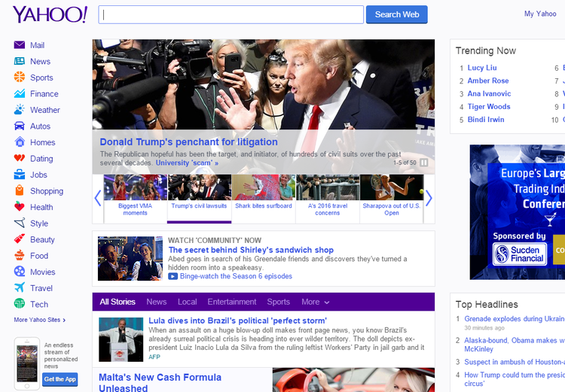565x392 pixels.
Task: Open Suspect in ambush of Houston headline
Action: [x=515, y=362]
